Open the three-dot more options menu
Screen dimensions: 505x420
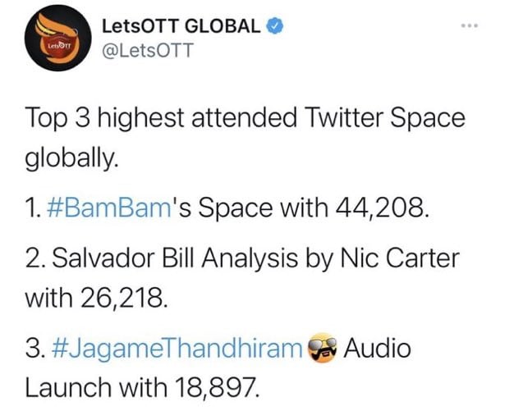[x=470, y=25]
